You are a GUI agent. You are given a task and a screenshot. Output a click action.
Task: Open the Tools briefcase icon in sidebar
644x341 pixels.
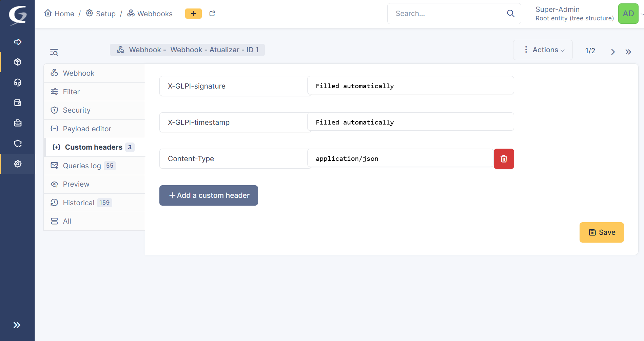point(18,123)
